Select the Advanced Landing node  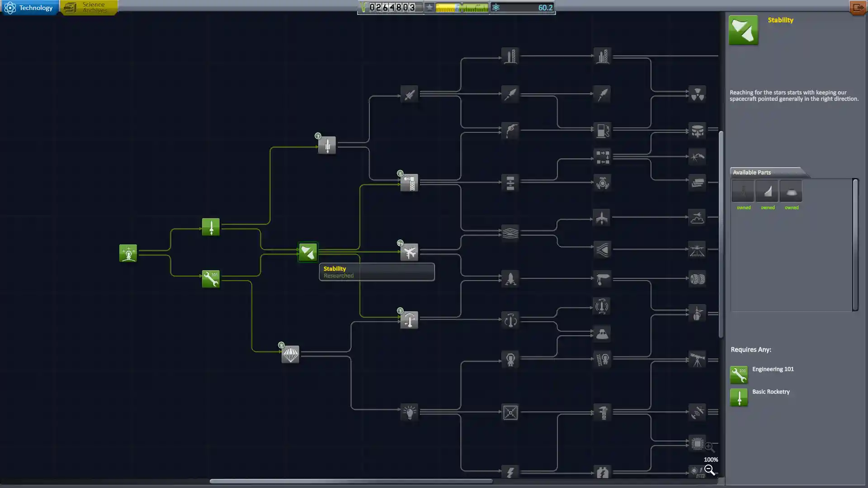coord(602,278)
